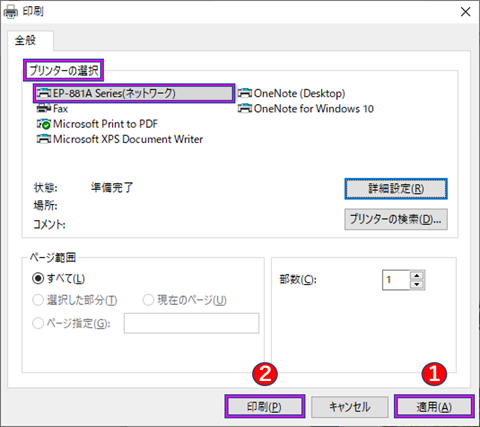
Task: Select the Fax printer icon
Action: pyautogui.click(x=44, y=108)
